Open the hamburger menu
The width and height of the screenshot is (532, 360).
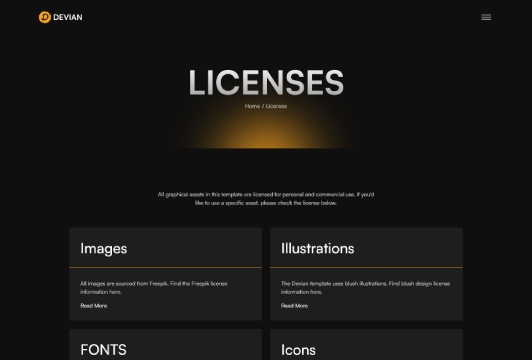coord(486,17)
